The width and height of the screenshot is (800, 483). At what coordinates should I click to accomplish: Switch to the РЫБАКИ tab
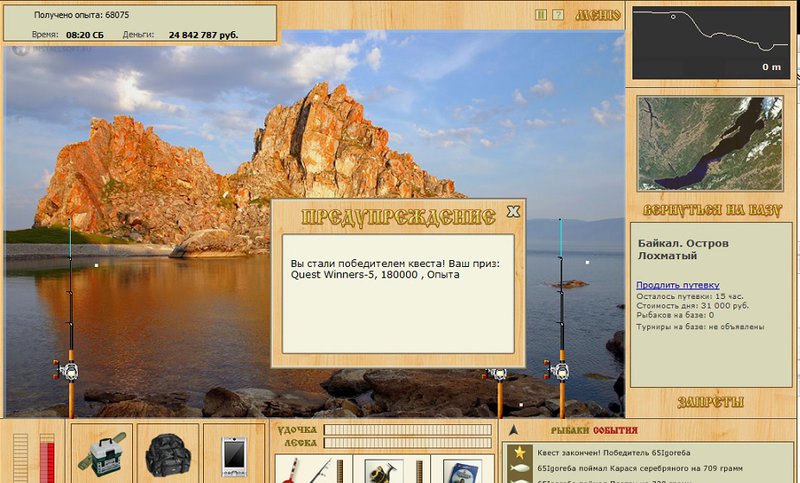[x=570, y=430]
